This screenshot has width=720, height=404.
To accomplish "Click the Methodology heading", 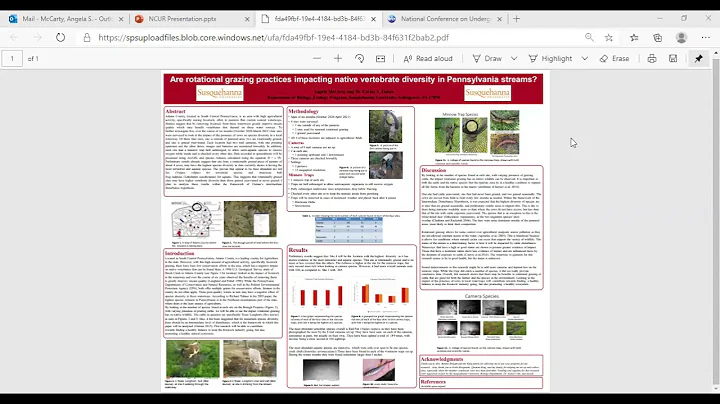I will click(x=303, y=112).
